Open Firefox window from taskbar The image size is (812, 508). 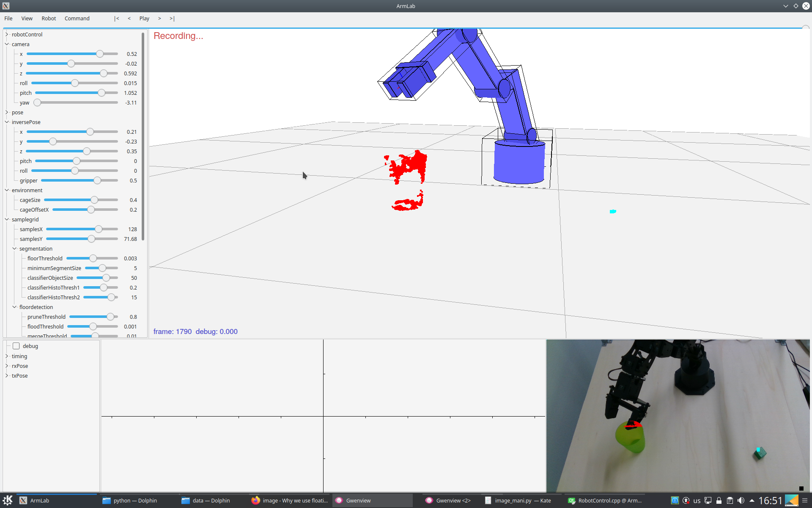click(290, 500)
